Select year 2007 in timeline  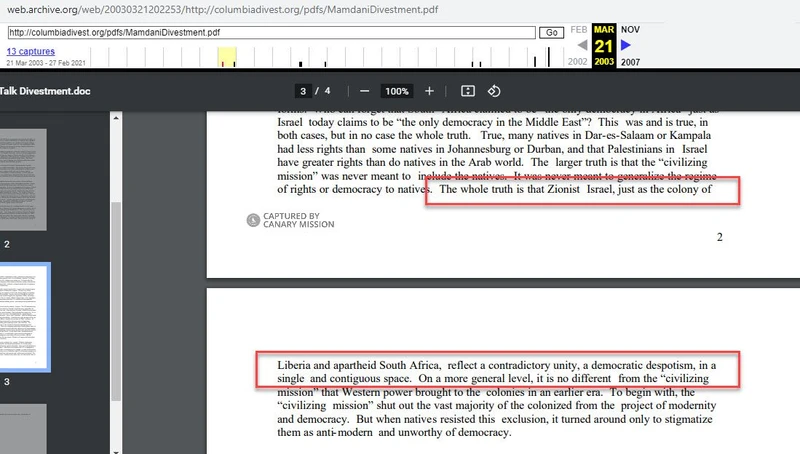click(630, 62)
